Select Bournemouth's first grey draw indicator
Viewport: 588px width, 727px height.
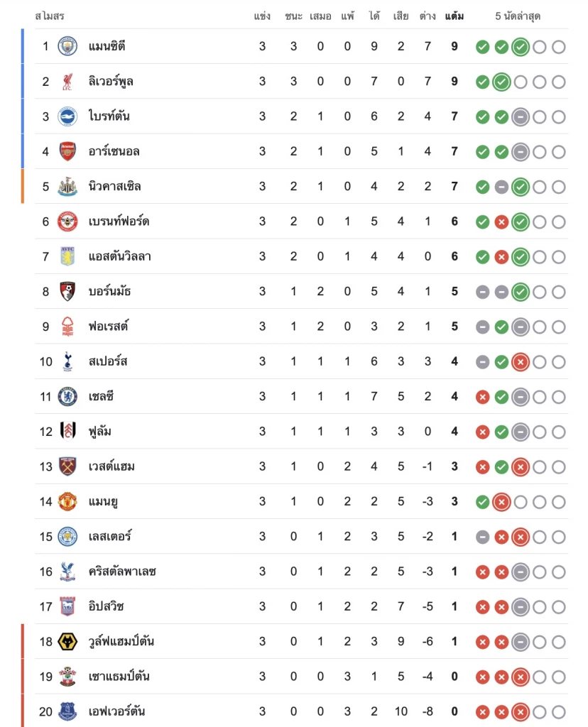[482, 292]
